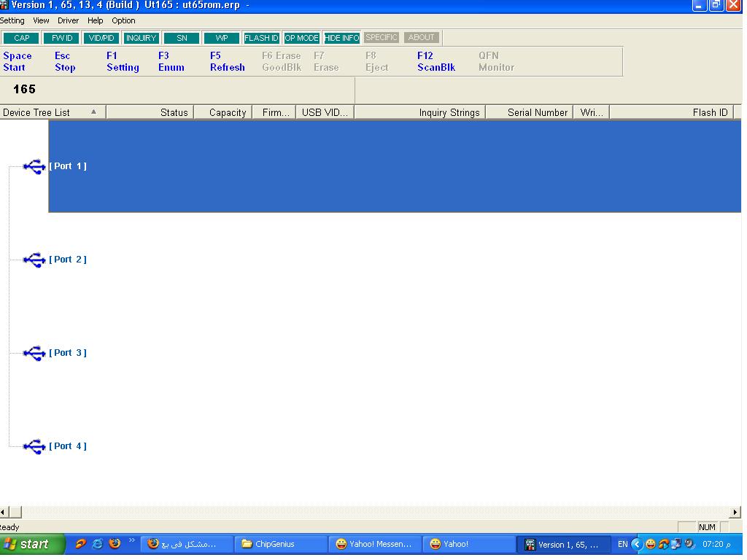Toggle the SN column button
The height and width of the screenshot is (560, 747).
pos(182,38)
